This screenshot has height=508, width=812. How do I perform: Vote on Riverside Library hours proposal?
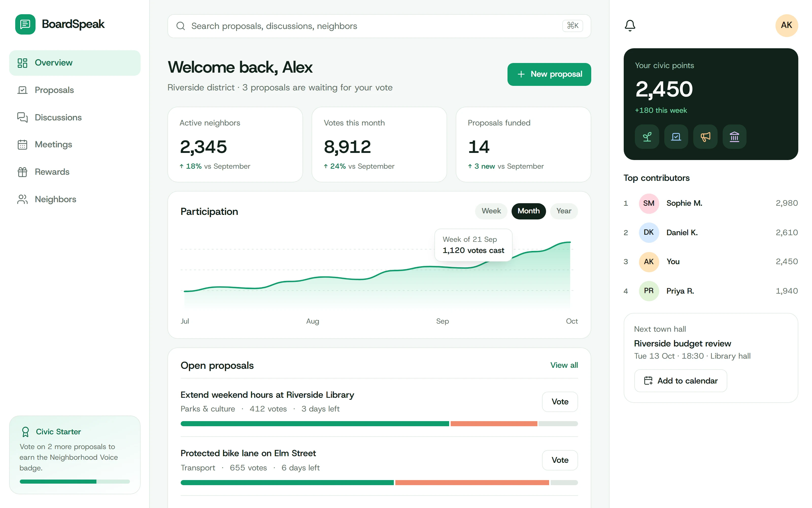click(x=560, y=402)
